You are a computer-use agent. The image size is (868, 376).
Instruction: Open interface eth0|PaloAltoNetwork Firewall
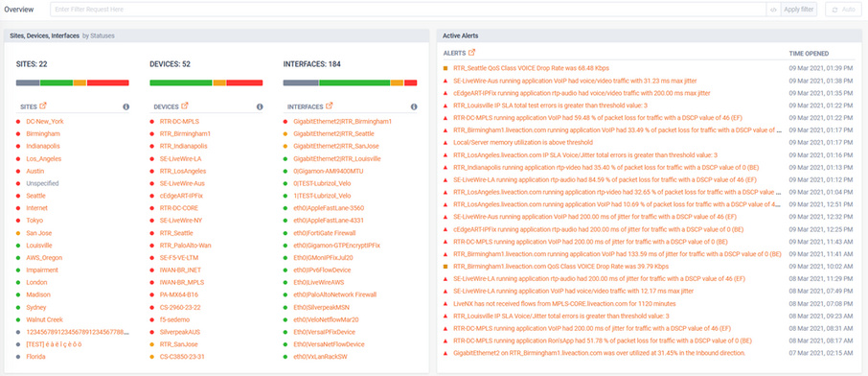334,294
